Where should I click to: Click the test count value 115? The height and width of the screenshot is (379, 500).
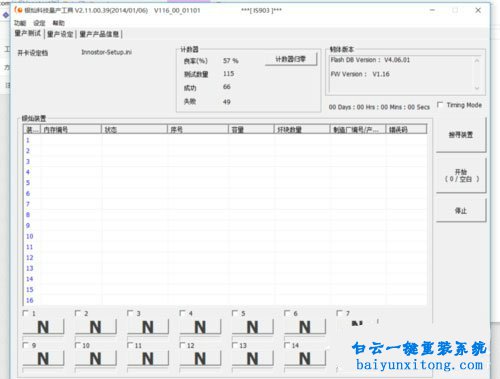point(229,74)
